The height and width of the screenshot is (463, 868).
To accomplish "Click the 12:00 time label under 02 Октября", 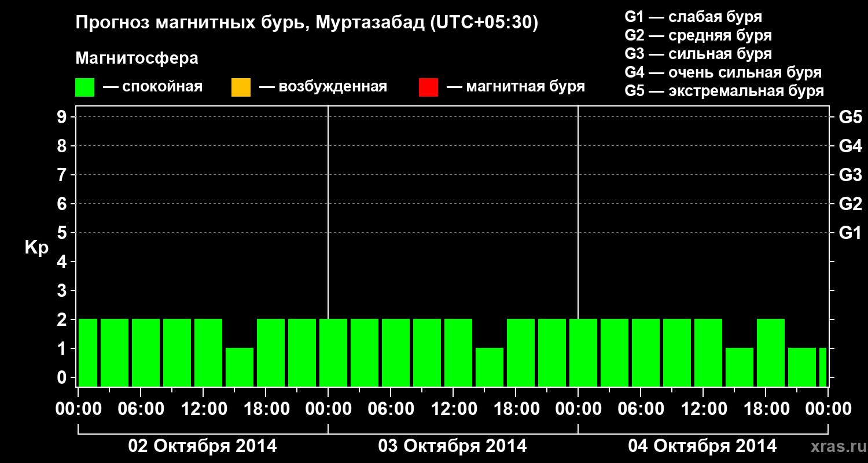I will click(204, 409).
